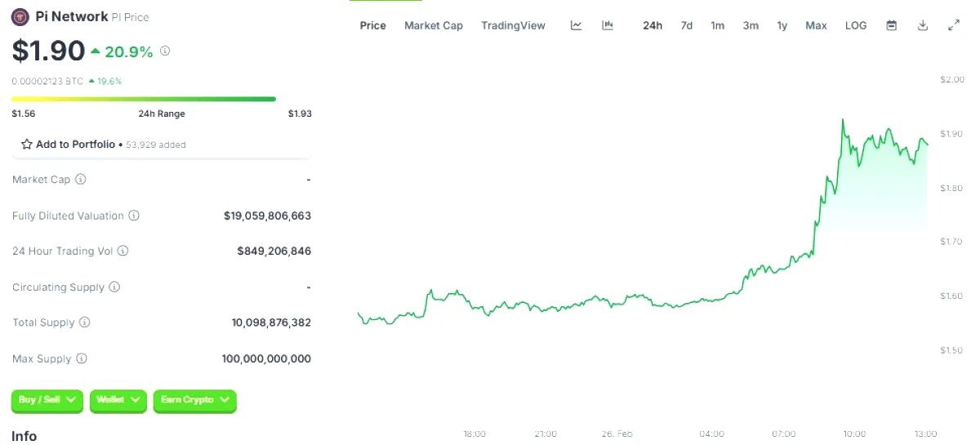Open the calendar date range picker

(x=892, y=25)
